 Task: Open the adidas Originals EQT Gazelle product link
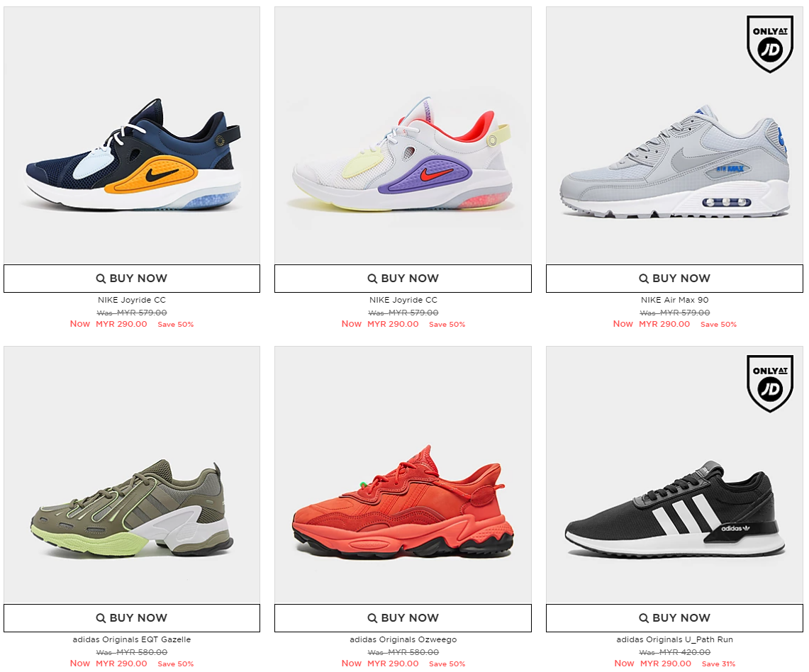[x=132, y=639]
